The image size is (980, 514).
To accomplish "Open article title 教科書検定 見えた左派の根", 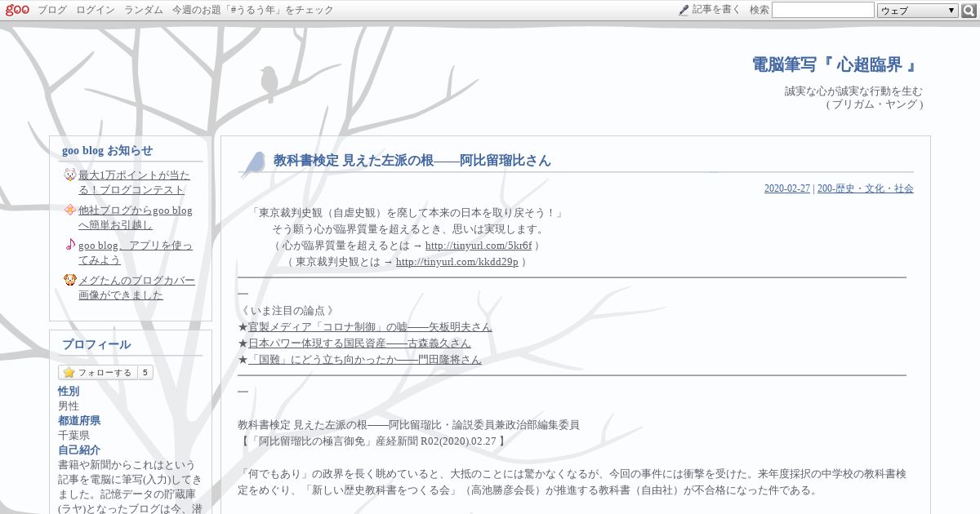I will click(x=412, y=161).
